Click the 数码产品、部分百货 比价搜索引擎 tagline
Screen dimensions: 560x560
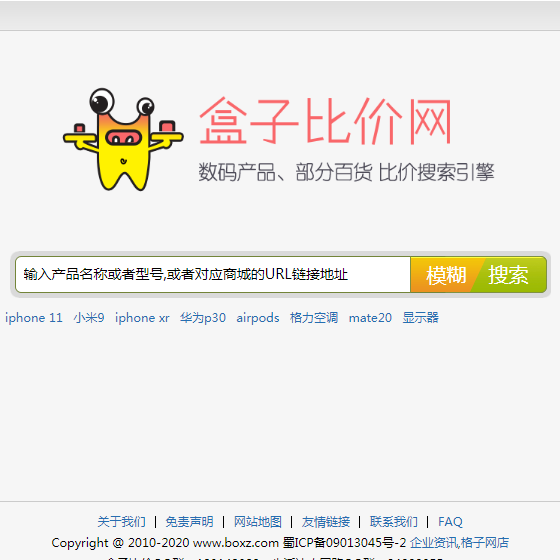click(x=346, y=172)
